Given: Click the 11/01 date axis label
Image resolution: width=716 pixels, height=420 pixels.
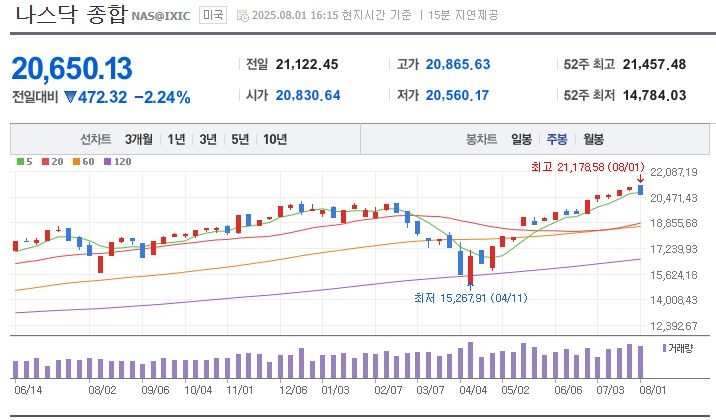Looking at the screenshot, I should (240, 390).
